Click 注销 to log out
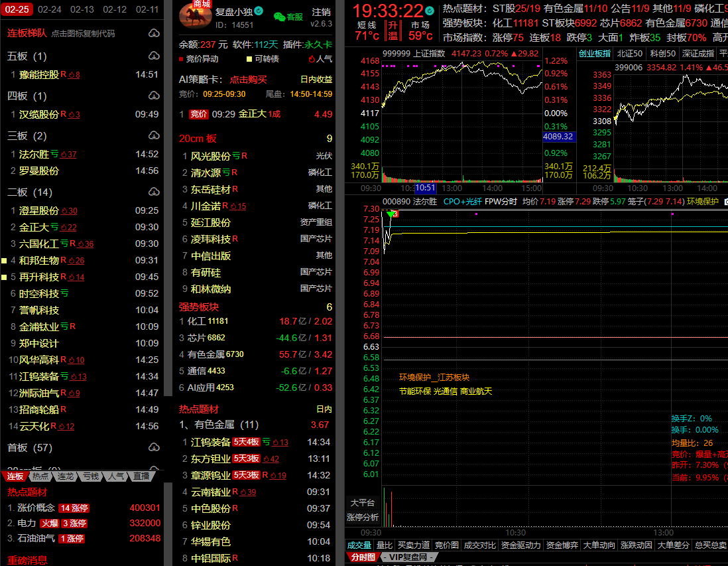The width and height of the screenshot is (728, 566). coord(322,12)
